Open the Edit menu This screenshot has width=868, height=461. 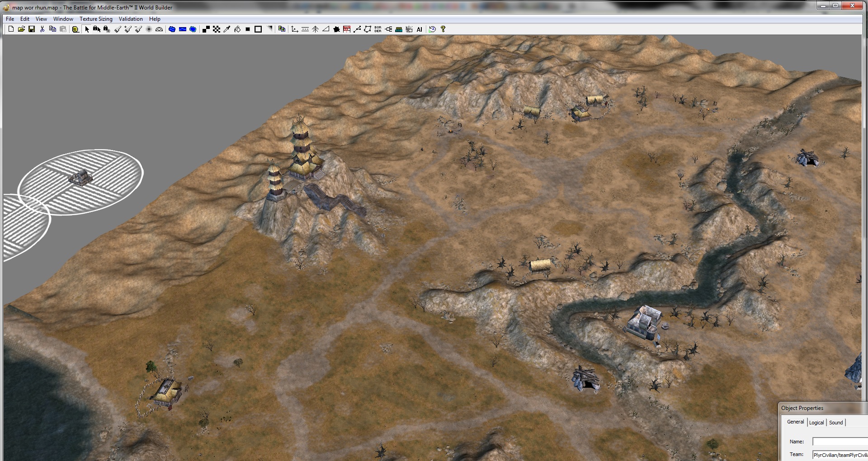[x=25, y=19]
